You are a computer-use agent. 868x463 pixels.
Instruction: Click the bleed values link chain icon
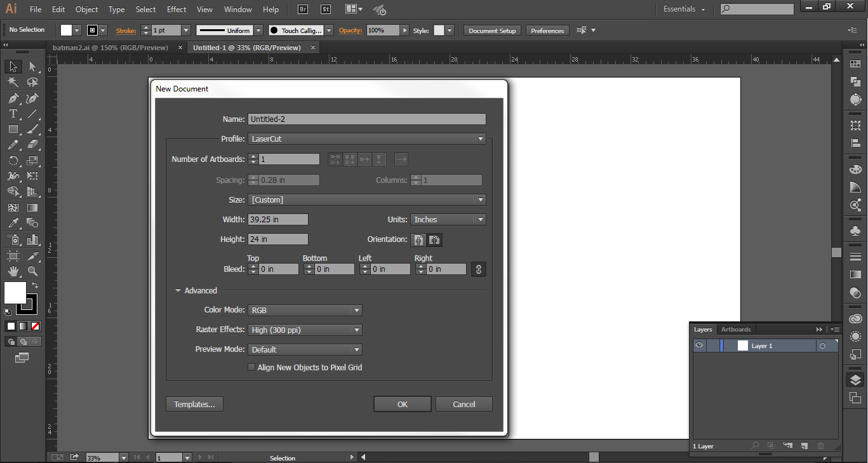478,269
